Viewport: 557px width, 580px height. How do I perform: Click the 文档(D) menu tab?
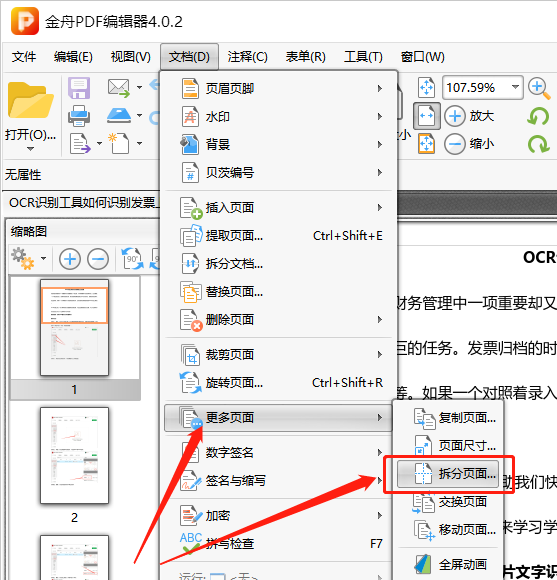(x=189, y=57)
